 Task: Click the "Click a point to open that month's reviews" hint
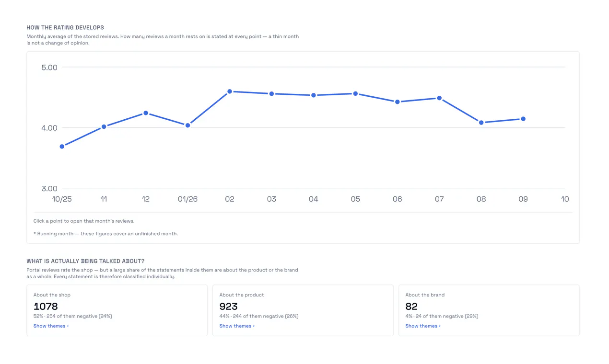84,221
